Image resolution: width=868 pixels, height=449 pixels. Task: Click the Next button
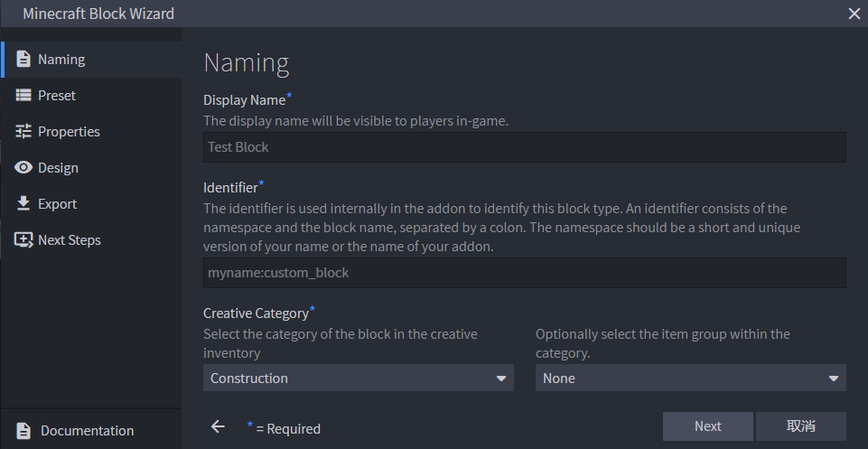[707, 426]
